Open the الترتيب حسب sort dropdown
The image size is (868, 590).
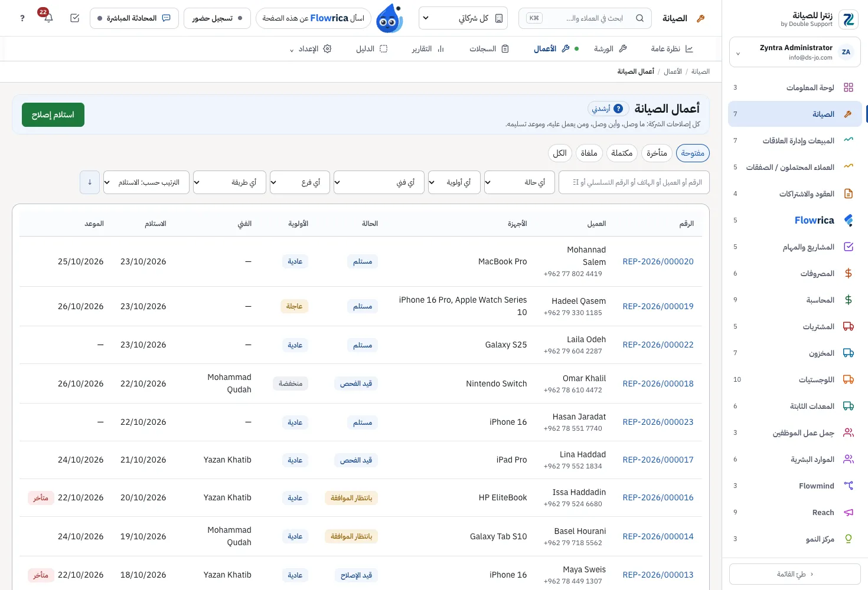[x=146, y=182]
